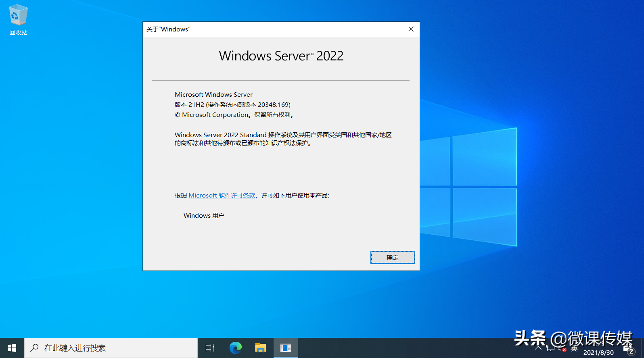
Task: Focus the taskbar search box
Action: pos(111,348)
